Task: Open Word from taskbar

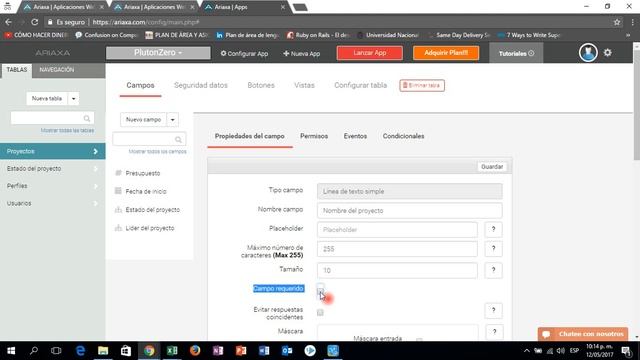Action: (264, 351)
